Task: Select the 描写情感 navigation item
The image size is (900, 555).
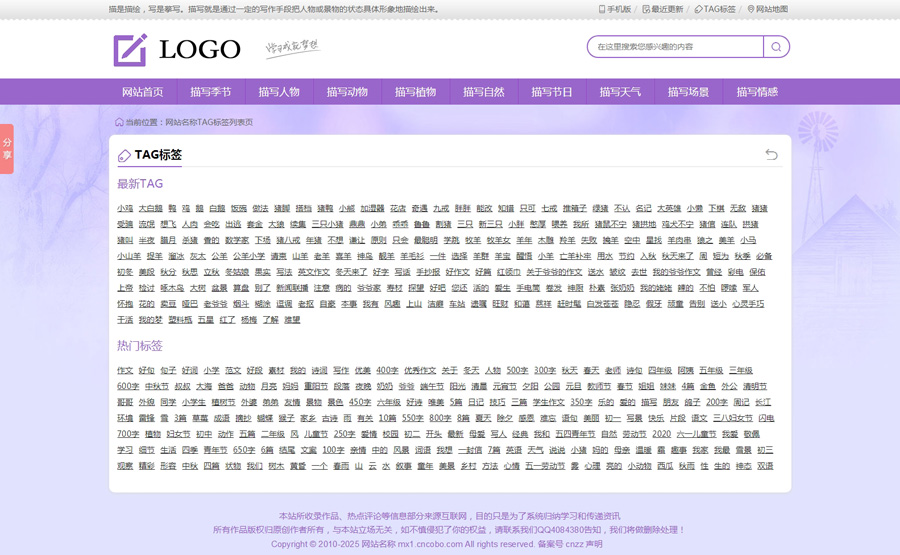Action: [x=757, y=92]
